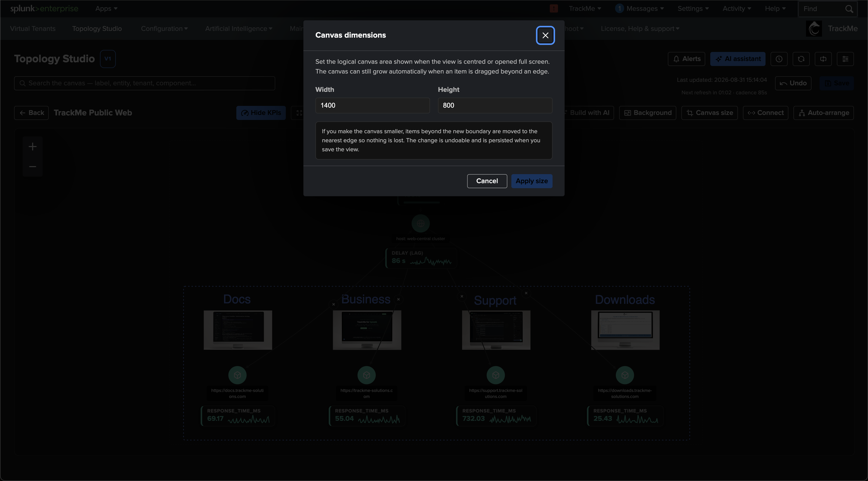Click Apply size button
Image resolution: width=868 pixels, height=481 pixels.
coord(532,181)
